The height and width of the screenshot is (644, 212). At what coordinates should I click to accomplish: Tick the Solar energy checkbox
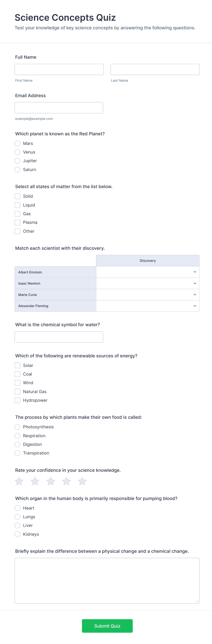(x=17, y=366)
